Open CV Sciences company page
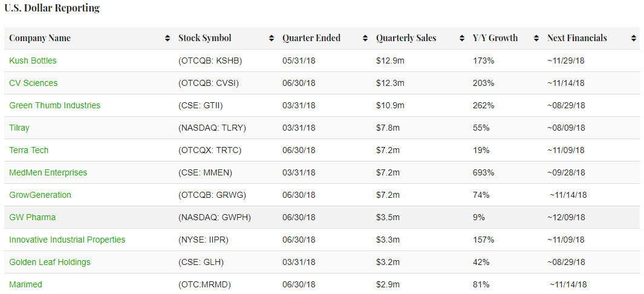The width and height of the screenshot is (644, 294). (33, 83)
